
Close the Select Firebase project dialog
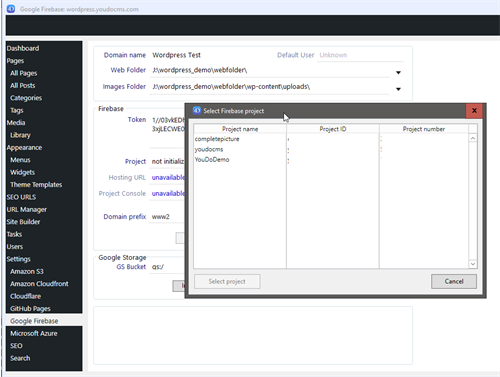pyautogui.click(x=474, y=111)
